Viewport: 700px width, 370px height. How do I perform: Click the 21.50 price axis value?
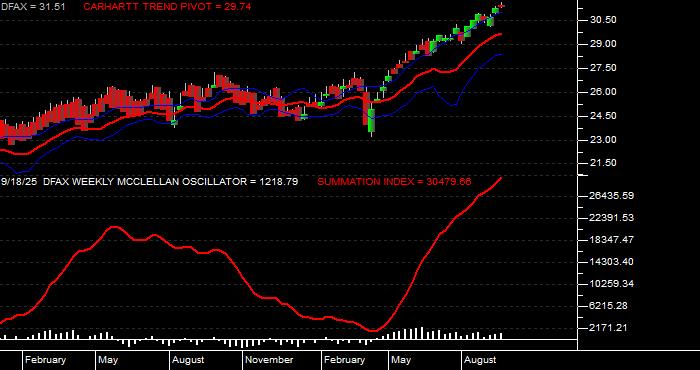click(x=603, y=163)
